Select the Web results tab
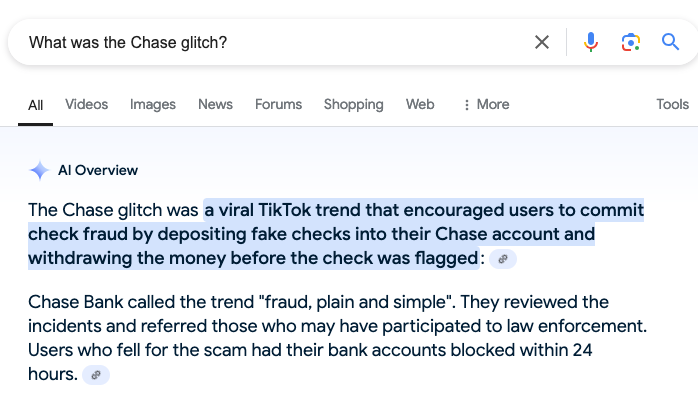Image resolution: width=698 pixels, height=406 pixels. (420, 104)
